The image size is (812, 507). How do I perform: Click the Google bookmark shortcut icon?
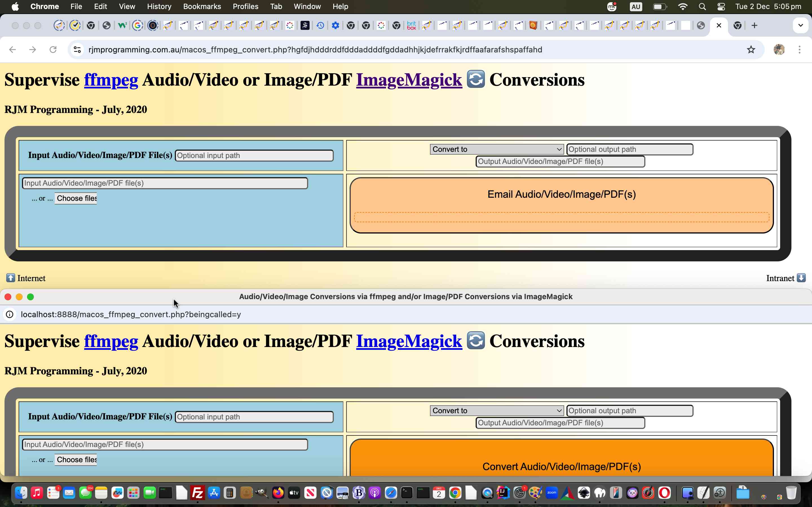pyautogui.click(x=138, y=25)
